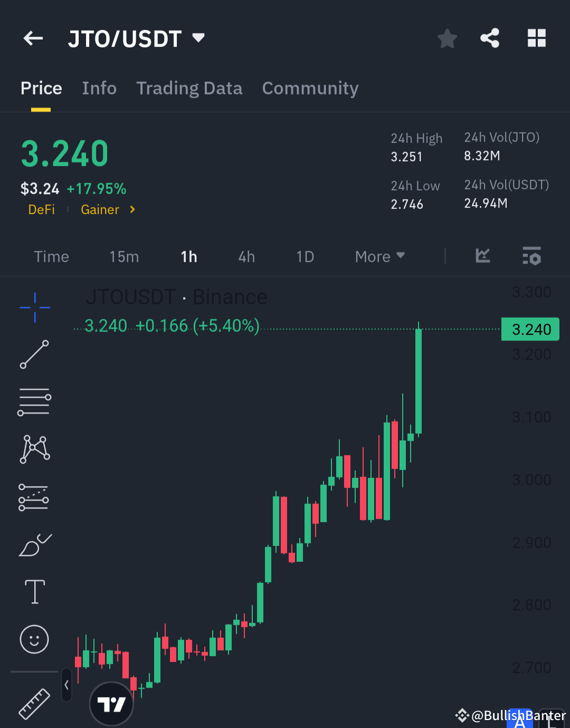Open the emoji sticker tool
The image size is (570, 728).
click(x=34, y=639)
